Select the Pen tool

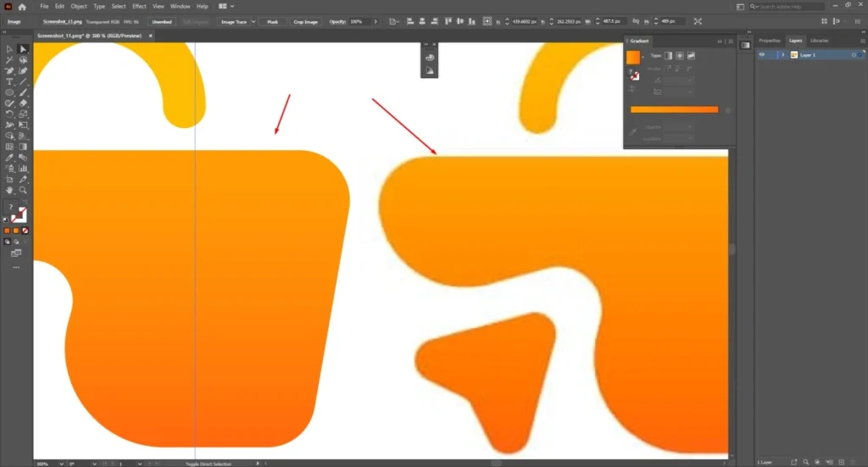point(9,71)
